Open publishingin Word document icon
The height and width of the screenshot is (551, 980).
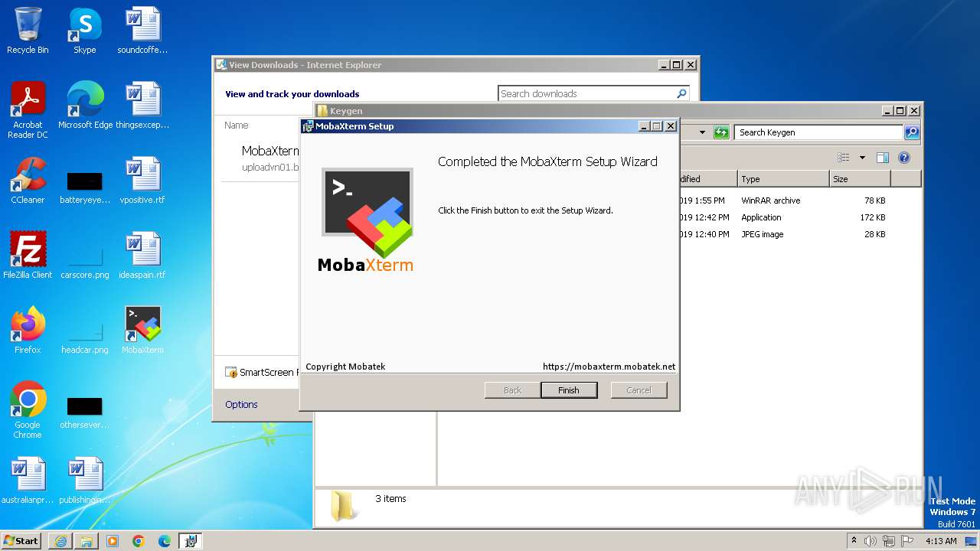pos(85,480)
